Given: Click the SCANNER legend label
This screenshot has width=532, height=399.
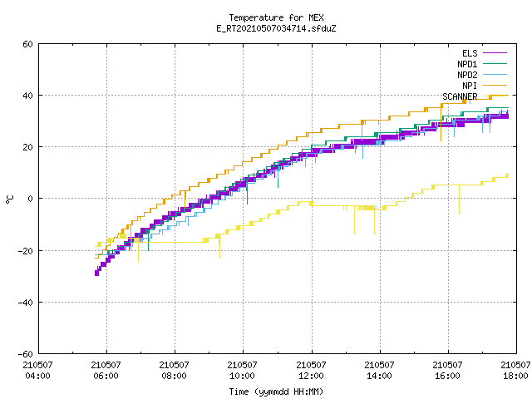Looking at the screenshot, I should (460, 96).
